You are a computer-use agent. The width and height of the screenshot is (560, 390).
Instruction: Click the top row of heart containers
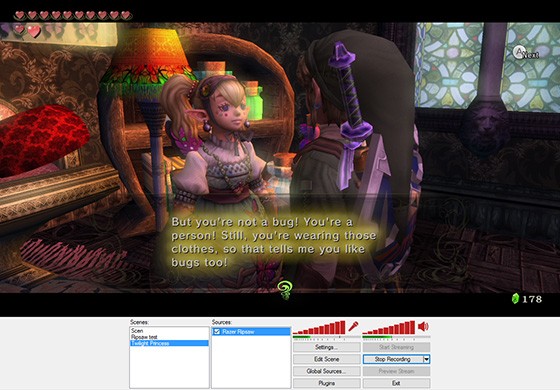[x=73, y=15]
